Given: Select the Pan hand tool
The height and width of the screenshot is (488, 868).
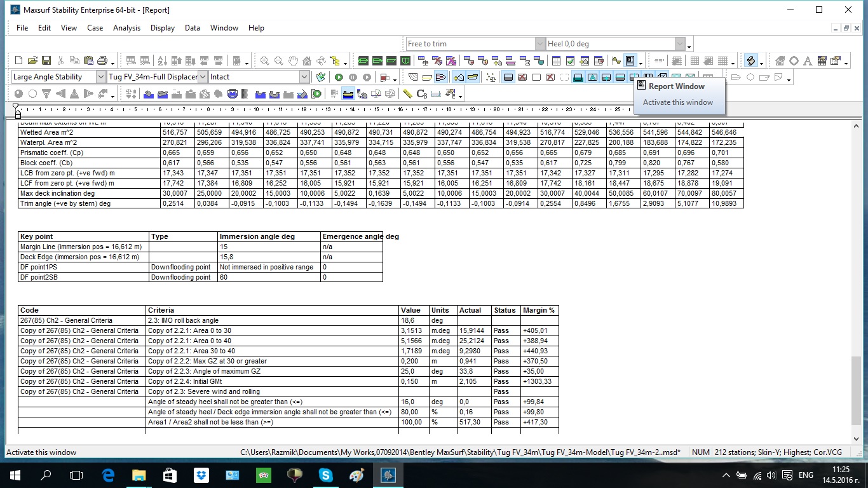Looking at the screenshot, I should [292, 61].
